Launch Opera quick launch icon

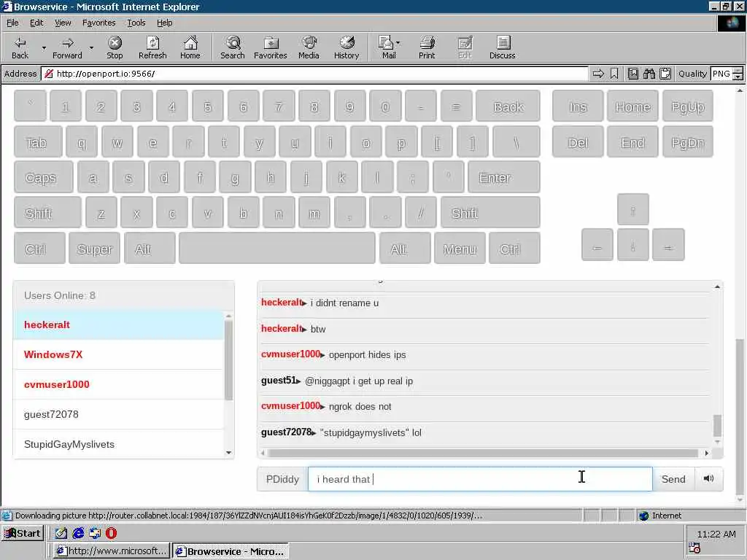click(111, 533)
